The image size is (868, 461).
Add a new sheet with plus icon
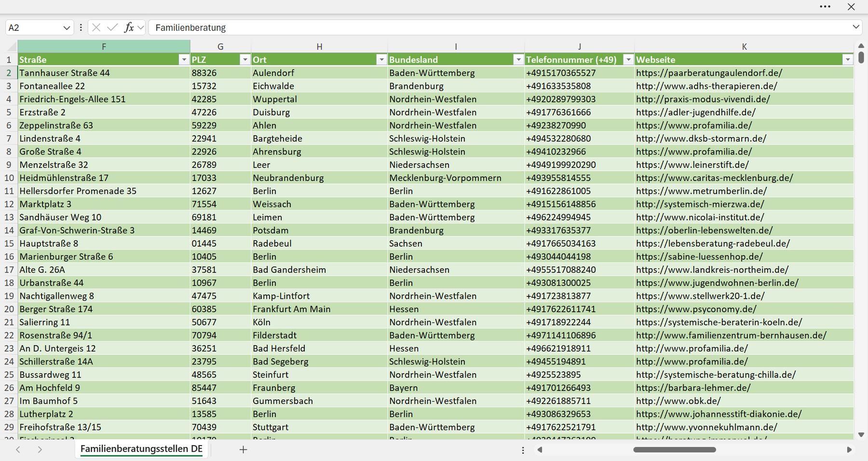244,449
